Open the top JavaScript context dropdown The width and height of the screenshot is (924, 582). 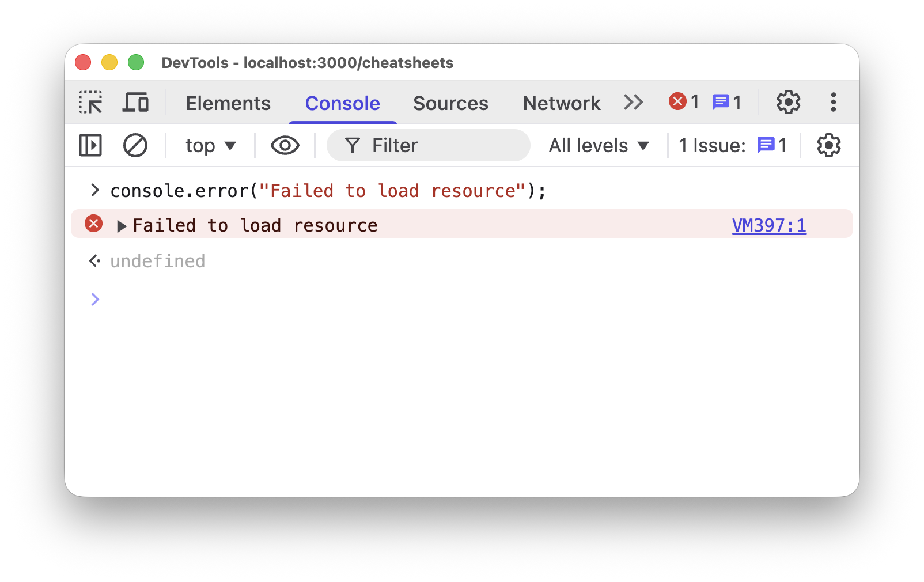(x=211, y=145)
